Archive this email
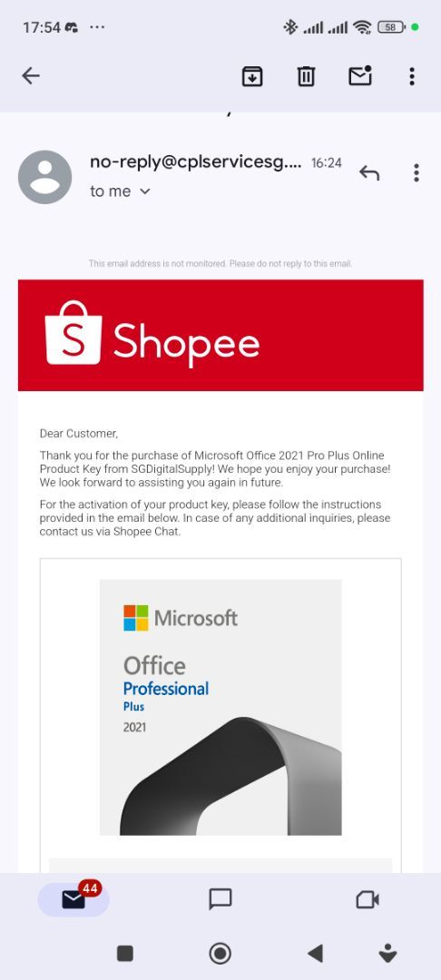Screen dimensions: 441x980 pos(252,77)
